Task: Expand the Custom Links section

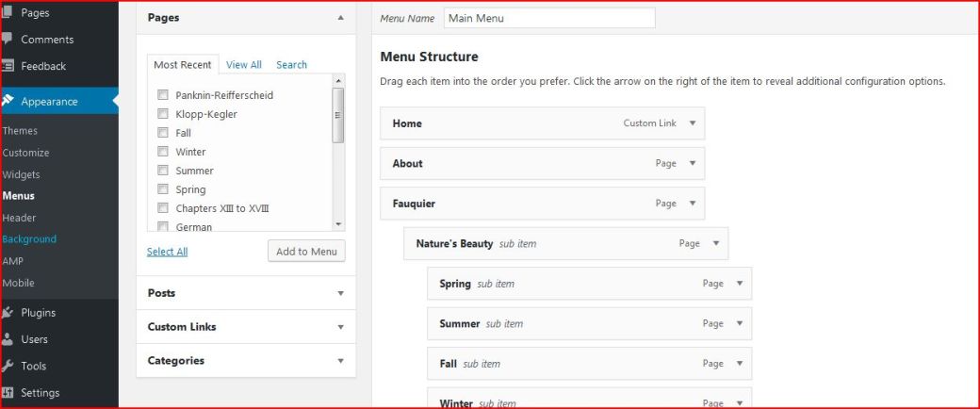Action: 340,327
